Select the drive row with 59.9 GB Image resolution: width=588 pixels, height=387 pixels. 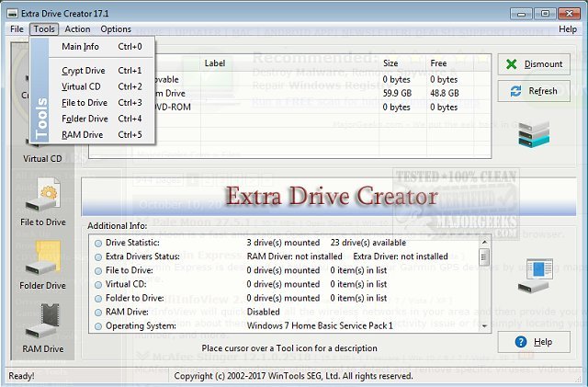tap(289, 93)
